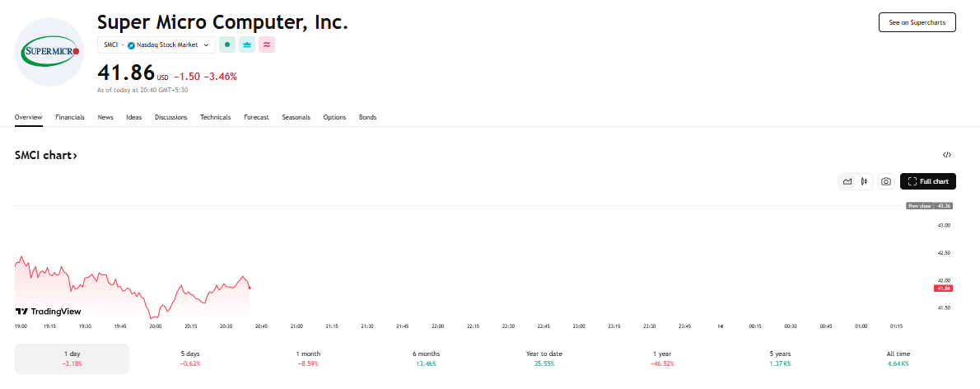Click See on Supercharts button
This screenshot has height=389, width=980.
917,22
